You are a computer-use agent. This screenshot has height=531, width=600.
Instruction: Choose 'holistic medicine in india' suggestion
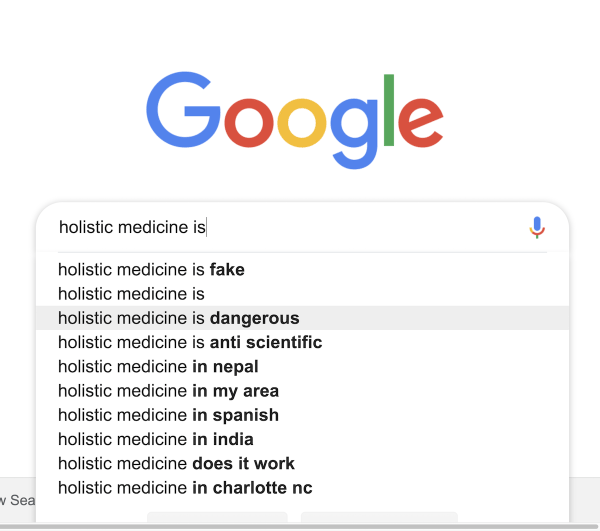[x=155, y=439]
